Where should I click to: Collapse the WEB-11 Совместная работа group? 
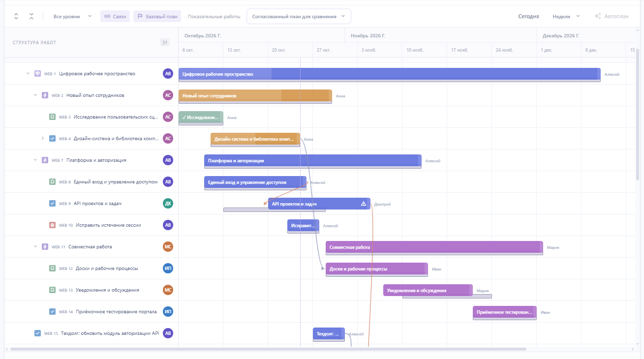[35, 247]
